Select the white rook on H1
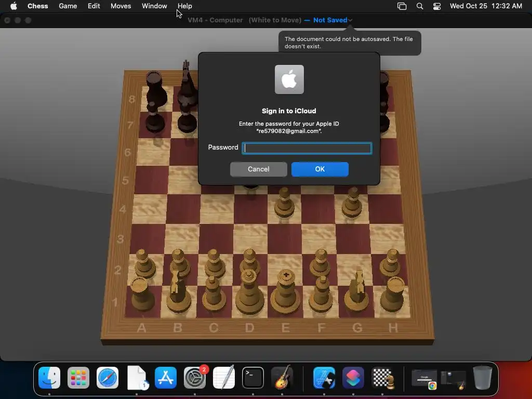Screen dimensions: 532x399 click(x=393, y=294)
